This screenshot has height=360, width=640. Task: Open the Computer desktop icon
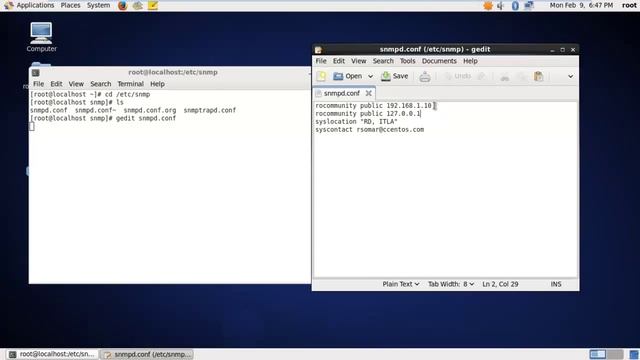tap(41, 37)
